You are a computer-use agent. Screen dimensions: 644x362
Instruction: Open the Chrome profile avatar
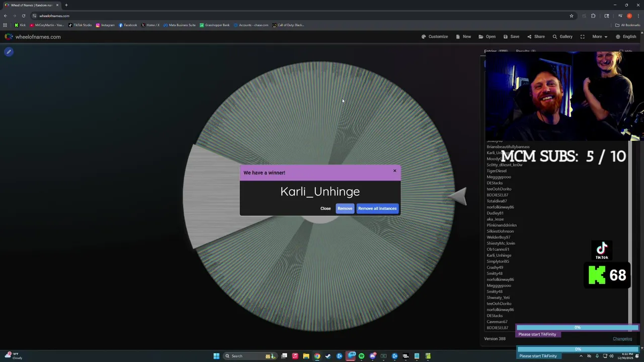[629, 16]
